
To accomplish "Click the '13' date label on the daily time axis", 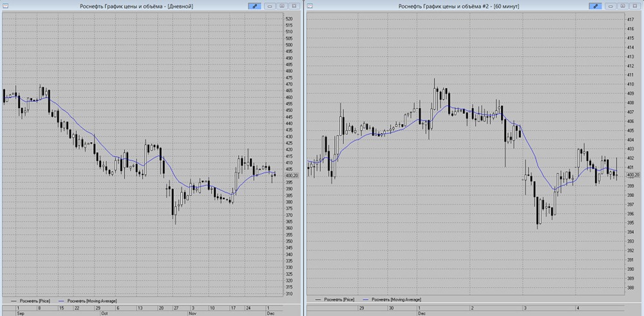I will pyautogui.click(x=140, y=308).
